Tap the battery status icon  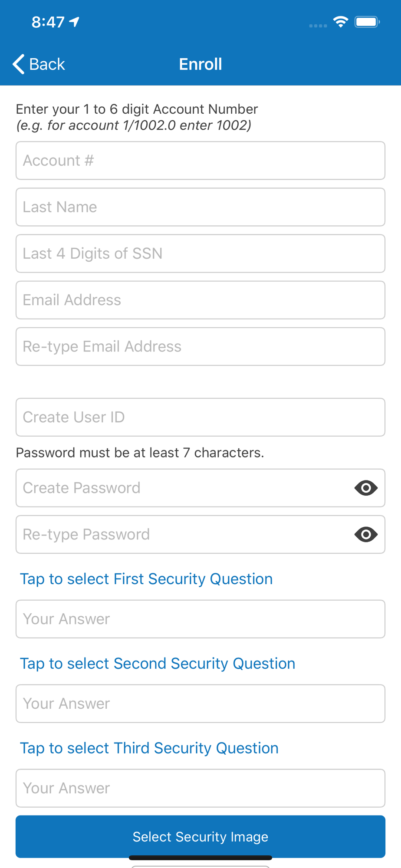pos(367,22)
